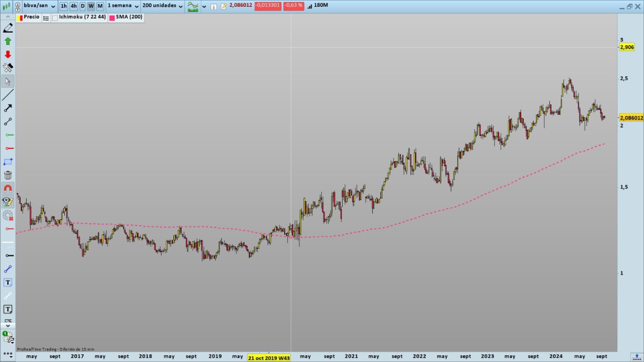Click the 21 oct 2019 W43 date label
The image size is (644, 362).
(269, 358)
